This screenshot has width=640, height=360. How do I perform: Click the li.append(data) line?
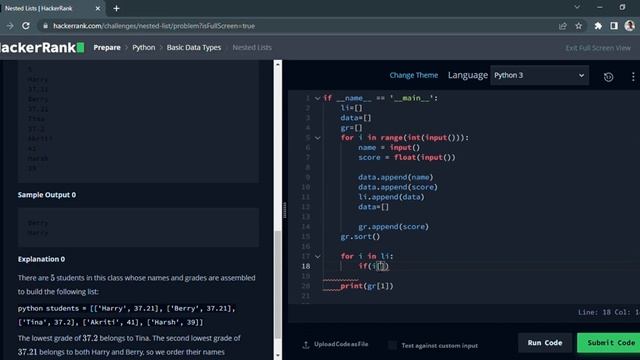pyautogui.click(x=391, y=197)
